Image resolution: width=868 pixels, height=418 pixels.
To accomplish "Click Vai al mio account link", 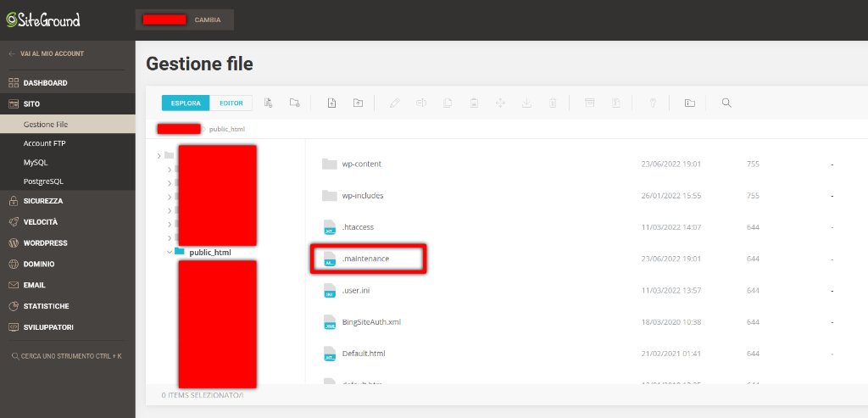I will (x=47, y=53).
